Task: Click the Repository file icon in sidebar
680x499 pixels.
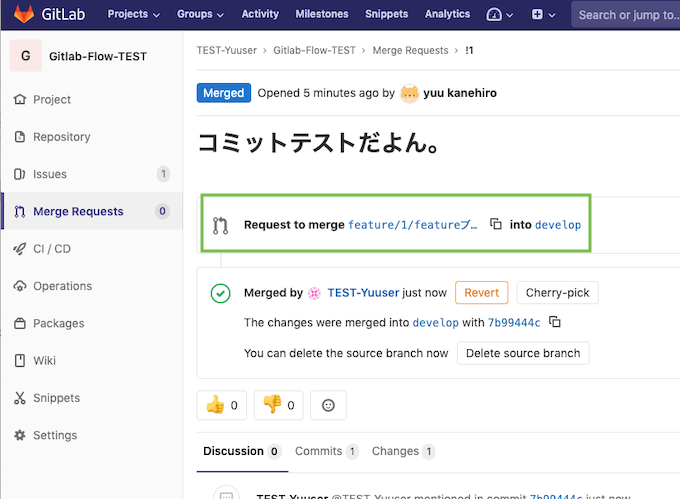Action: tap(20, 137)
